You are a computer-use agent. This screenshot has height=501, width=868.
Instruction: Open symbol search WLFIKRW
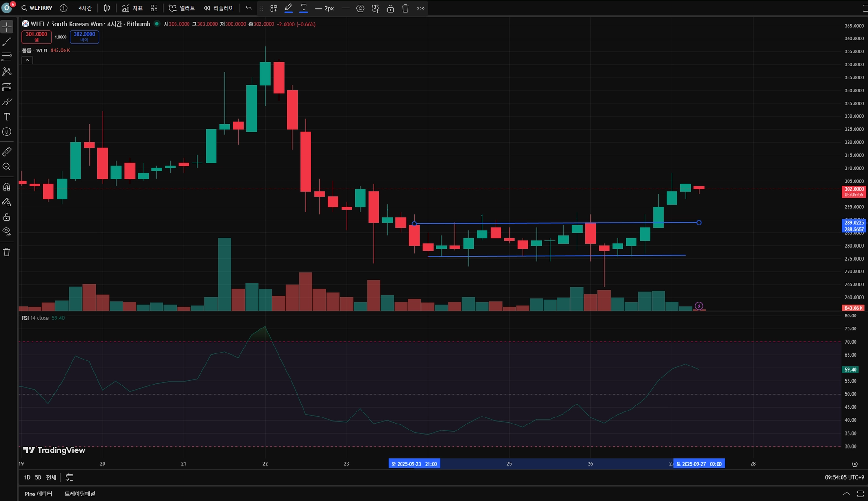pyautogui.click(x=37, y=8)
